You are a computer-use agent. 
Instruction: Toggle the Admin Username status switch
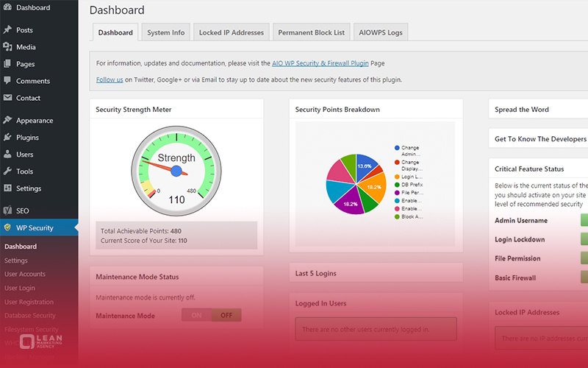pyautogui.click(x=584, y=220)
